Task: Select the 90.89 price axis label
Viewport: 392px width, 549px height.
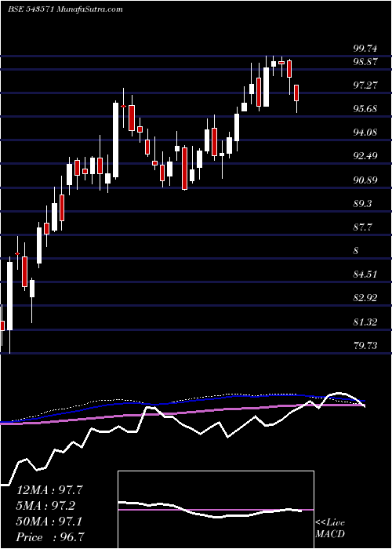Action: [365, 180]
